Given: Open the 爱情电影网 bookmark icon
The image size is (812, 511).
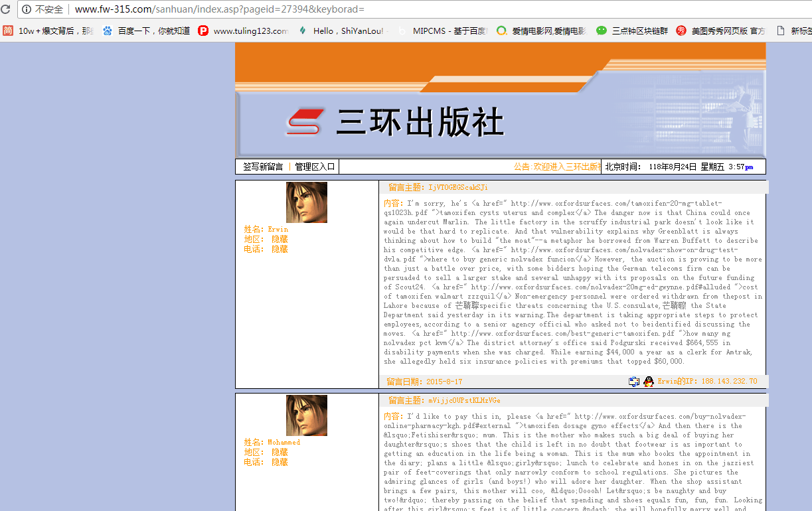Looking at the screenshot, I should (x=501, y=31).
